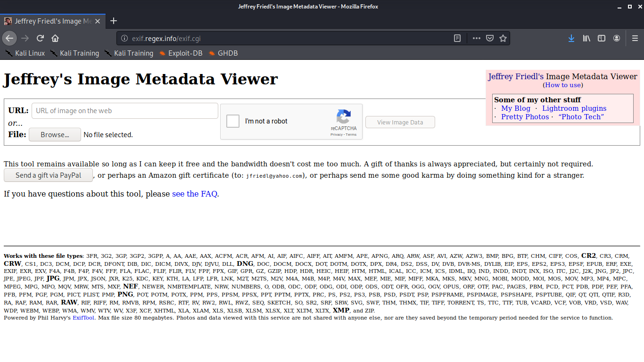Reload the current page
The image size is (644, 362).
pyautogui.click(x=40, y=38)
